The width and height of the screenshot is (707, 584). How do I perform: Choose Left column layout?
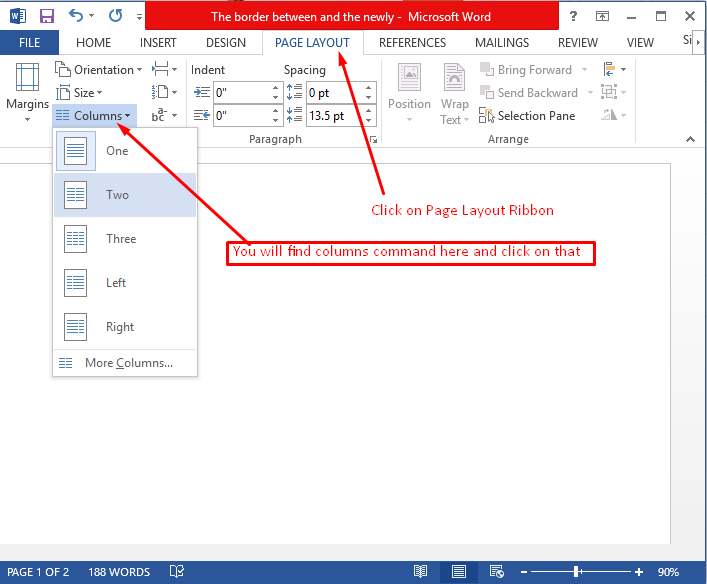125,283
